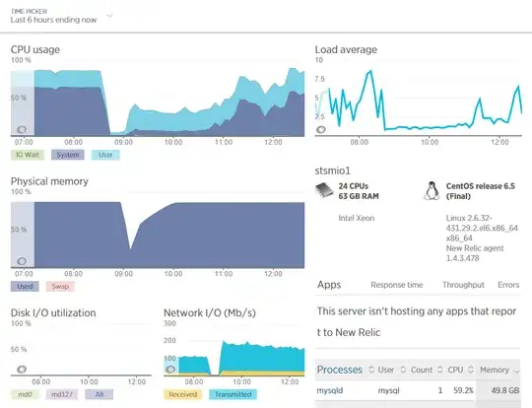Image resolution: width=532 pixels, height=408 pixels.
Task: Sort process table by User column
Action: pos(386,370)
